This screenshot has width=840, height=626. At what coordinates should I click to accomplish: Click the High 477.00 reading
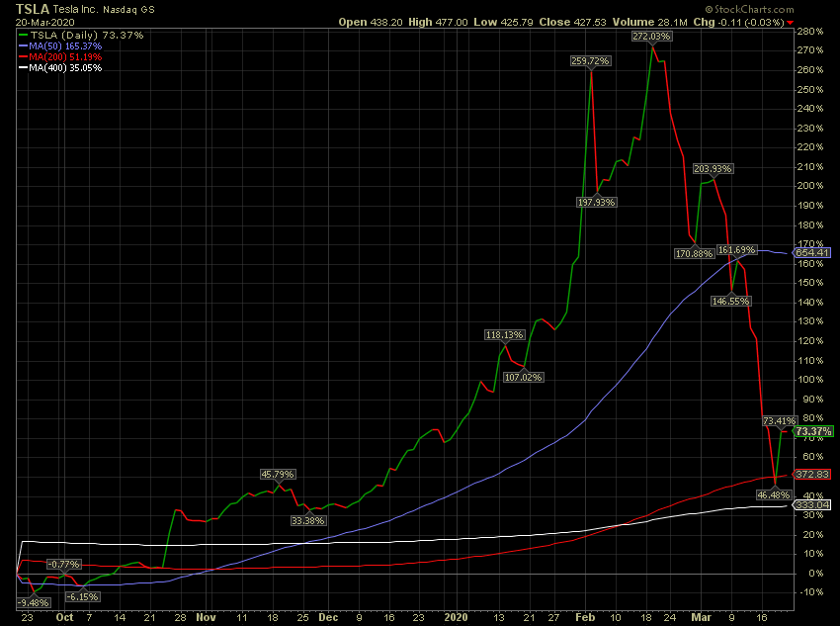pos(438,22)
